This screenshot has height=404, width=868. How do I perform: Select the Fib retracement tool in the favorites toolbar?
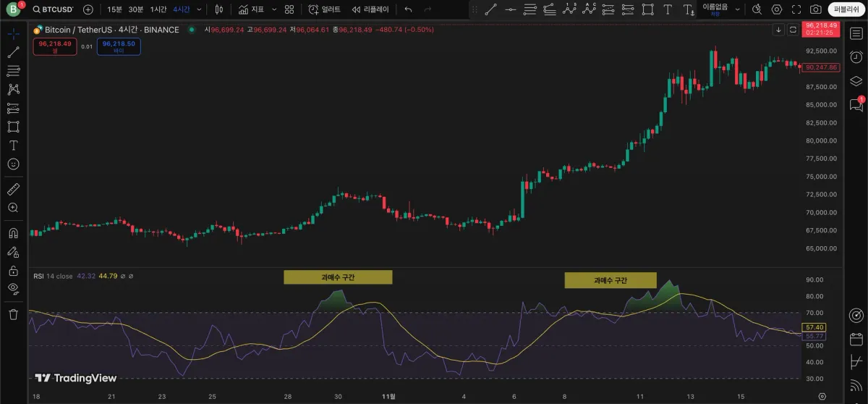coord(530,10)
